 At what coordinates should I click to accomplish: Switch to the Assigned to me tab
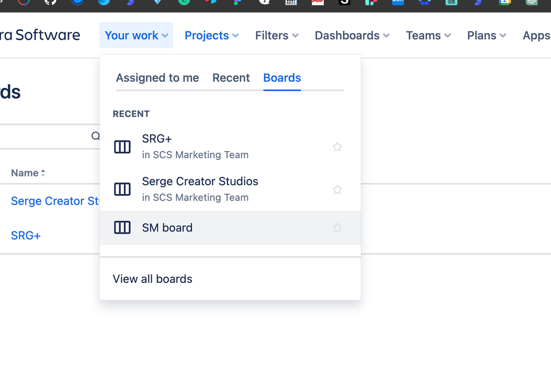157,78
